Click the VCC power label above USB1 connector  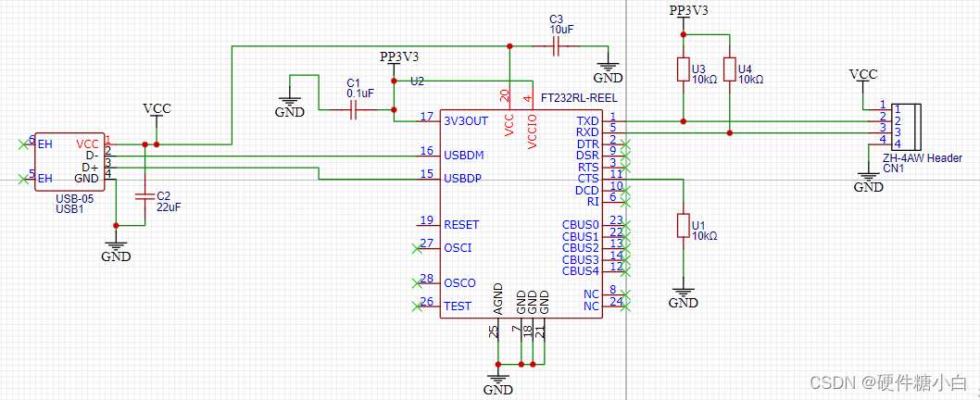coord(157,108)
